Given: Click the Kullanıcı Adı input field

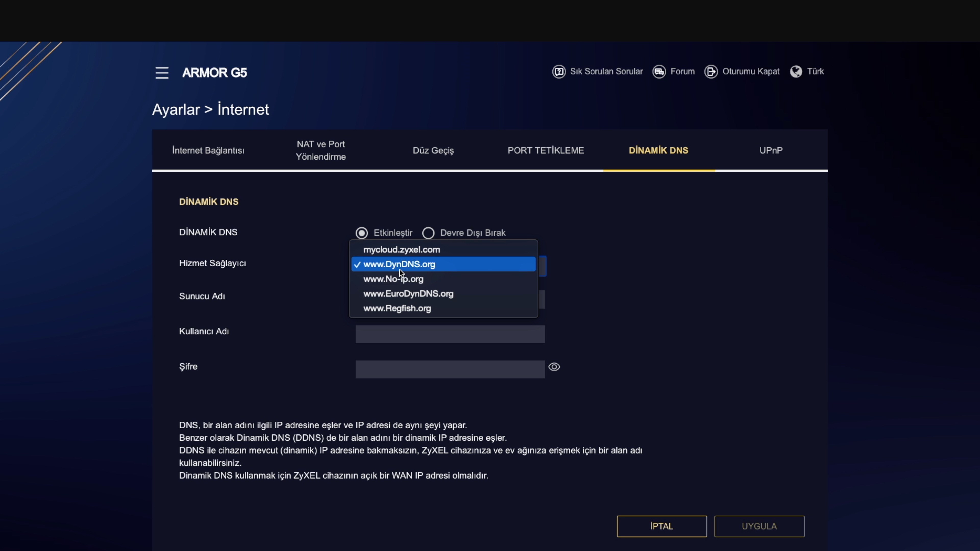Looking at the screenshot, I should coord(450,334).
